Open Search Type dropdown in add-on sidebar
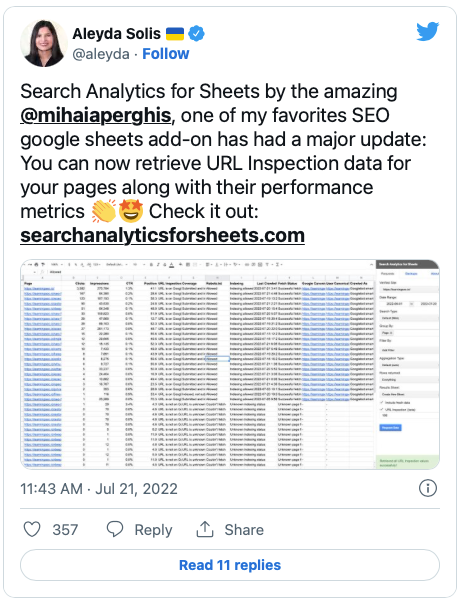 (409, 318)
